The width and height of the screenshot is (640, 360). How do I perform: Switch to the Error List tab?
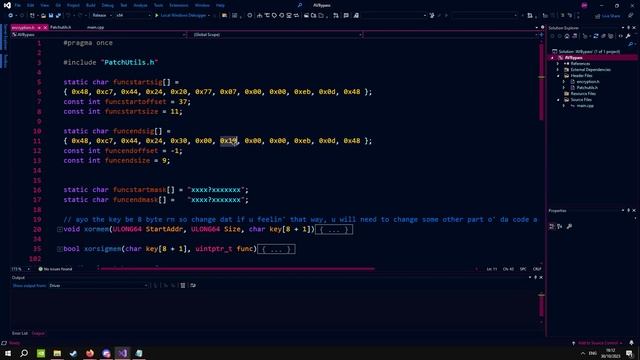pos(20,333)
